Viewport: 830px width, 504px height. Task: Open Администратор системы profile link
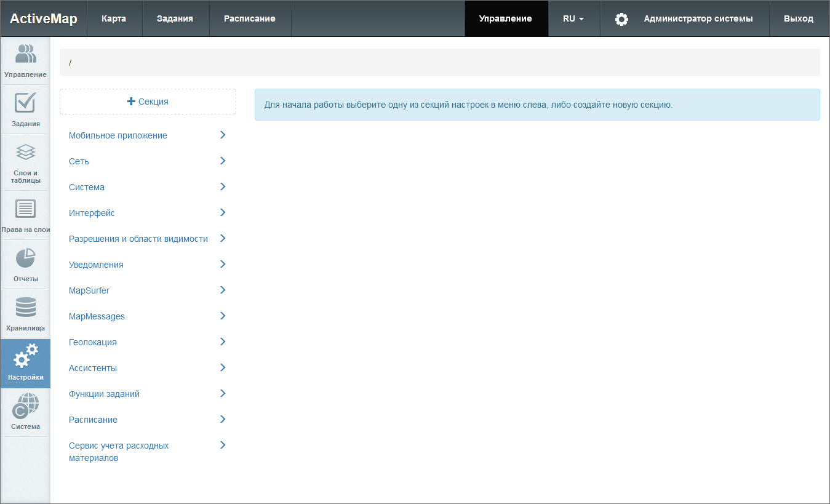(698, 18)
